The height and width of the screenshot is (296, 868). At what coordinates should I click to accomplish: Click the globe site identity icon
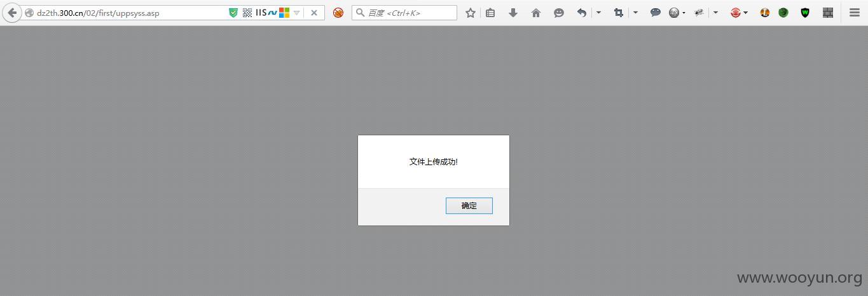coord(29,13)
